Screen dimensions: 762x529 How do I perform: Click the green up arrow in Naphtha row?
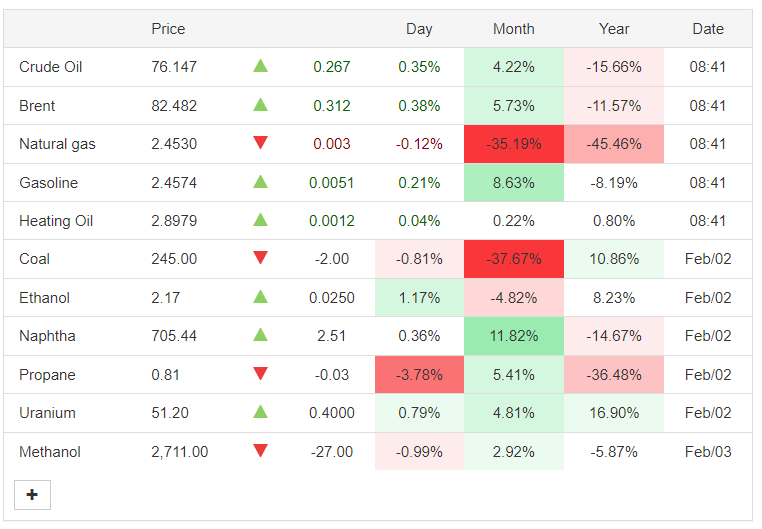click(x=260, y=335)
